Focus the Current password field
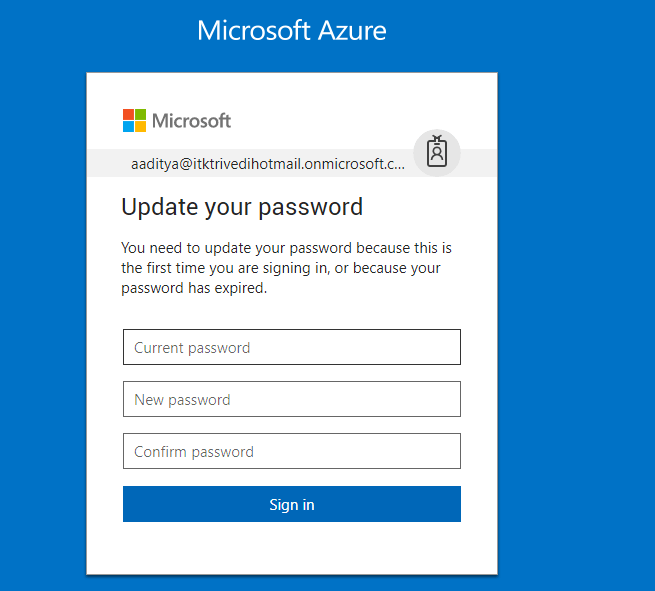The image size is (655, 591). pos(291,348)
